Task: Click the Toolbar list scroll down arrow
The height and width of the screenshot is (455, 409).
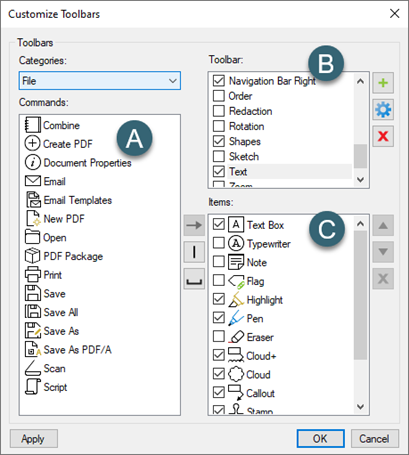Action: (x=360, y=180)
